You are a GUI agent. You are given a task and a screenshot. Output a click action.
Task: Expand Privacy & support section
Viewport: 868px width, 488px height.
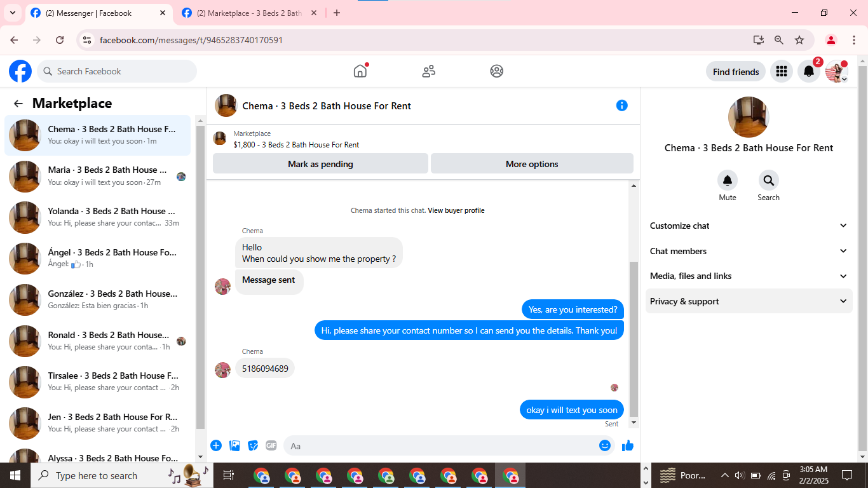749,301
